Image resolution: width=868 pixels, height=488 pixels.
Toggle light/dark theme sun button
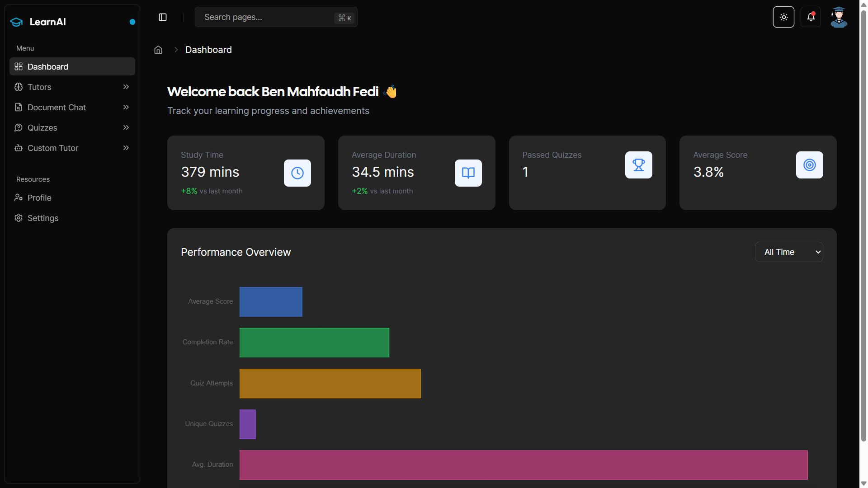click(783, 17)
